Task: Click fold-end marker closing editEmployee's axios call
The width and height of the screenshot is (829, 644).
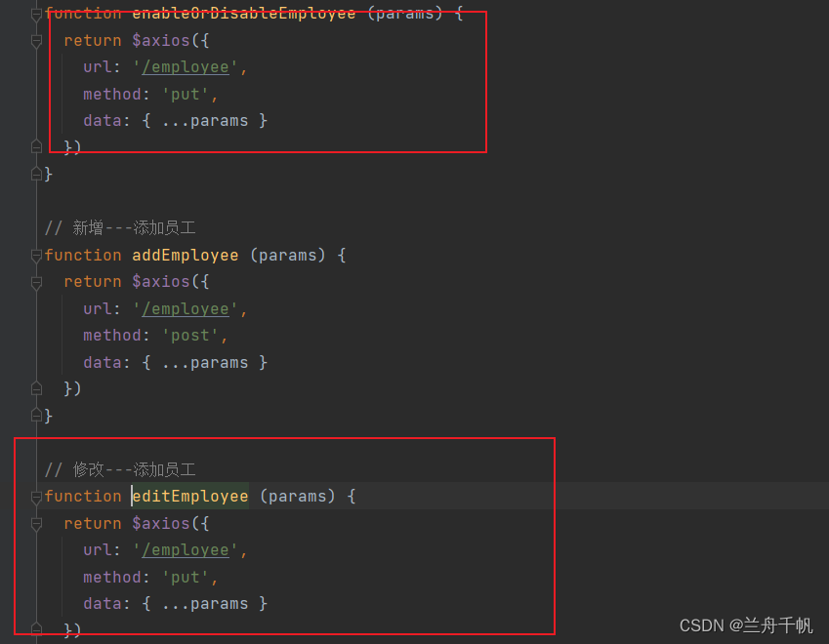Action: click(x=37, y=629)
